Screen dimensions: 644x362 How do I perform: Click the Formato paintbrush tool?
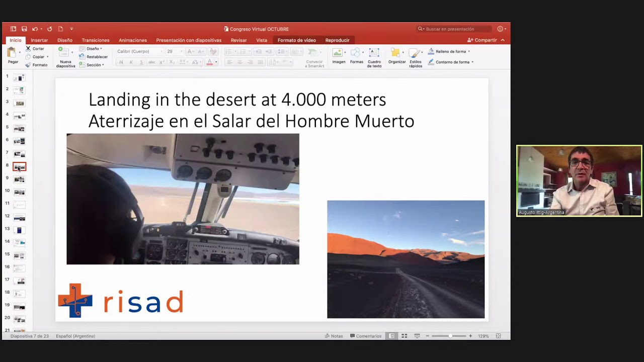coord(36,65)
